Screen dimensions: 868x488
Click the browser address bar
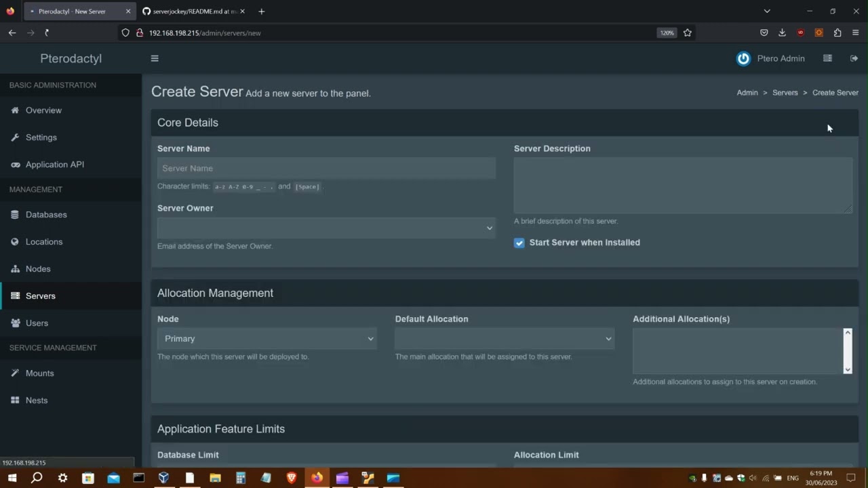coord(400,33)
